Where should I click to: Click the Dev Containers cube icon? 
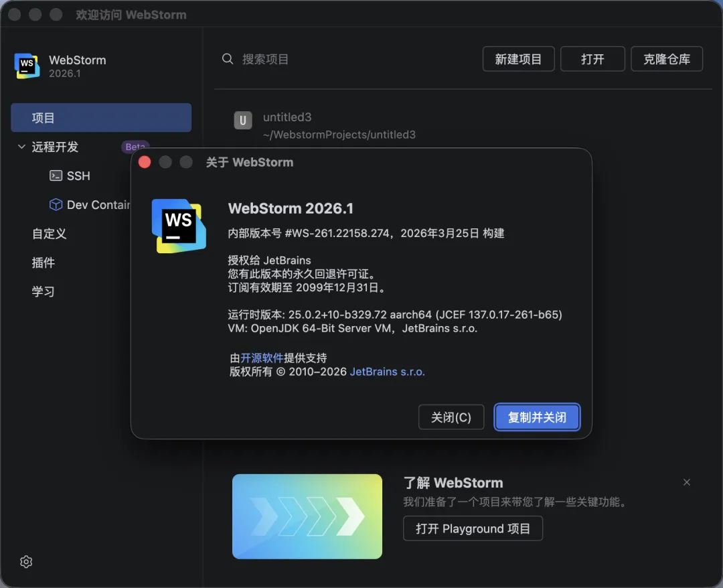point(56,204)
